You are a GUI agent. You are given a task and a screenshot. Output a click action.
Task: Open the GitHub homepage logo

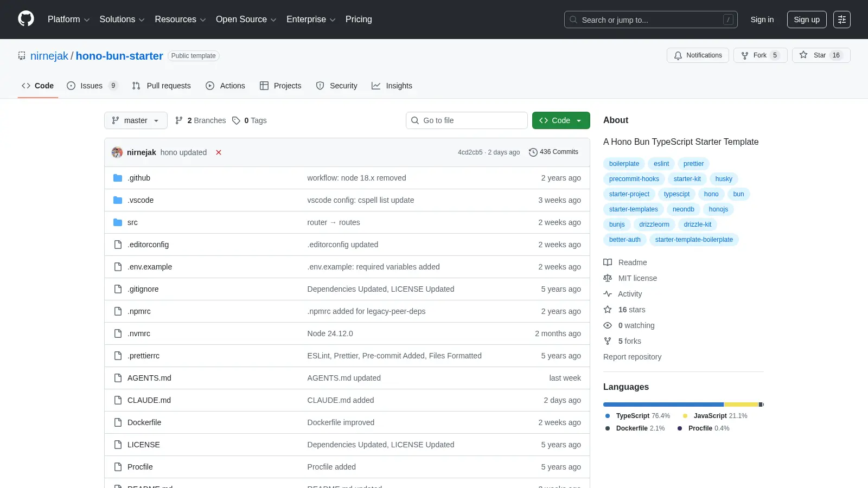coord(26,19)
